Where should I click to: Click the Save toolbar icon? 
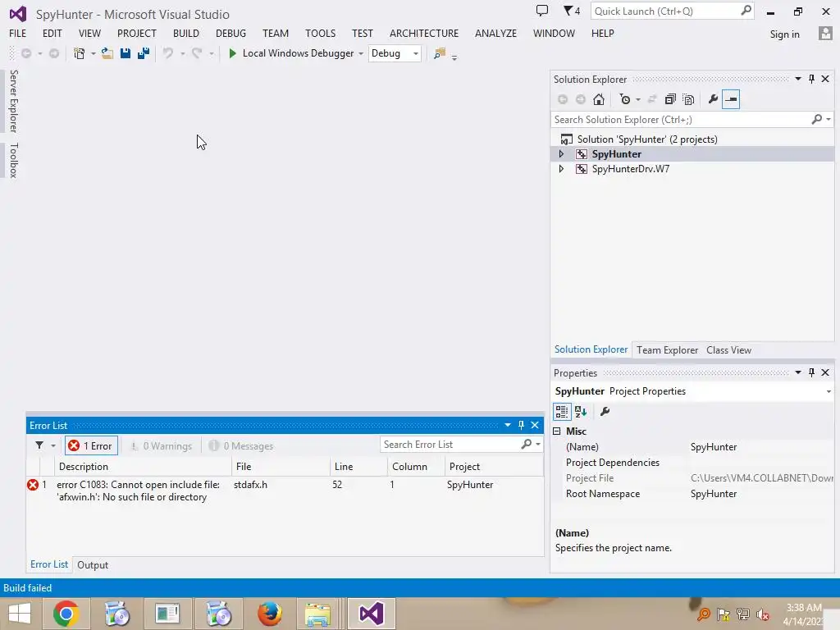(x=126, y=53)
